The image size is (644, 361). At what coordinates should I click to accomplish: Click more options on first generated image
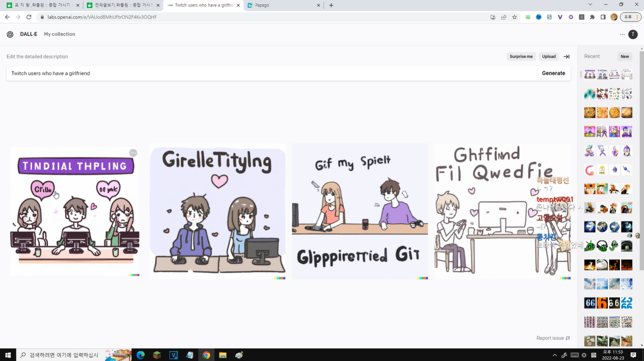[x=133, y=153]
